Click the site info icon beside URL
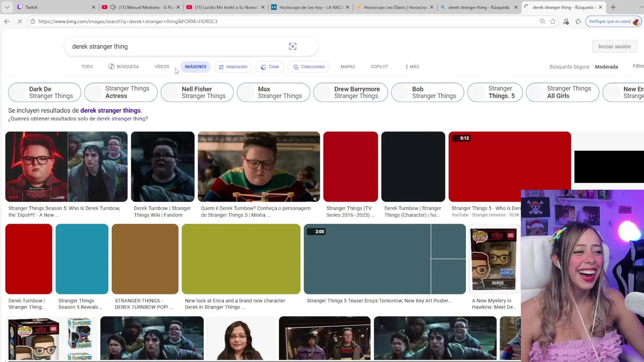Image resolution: width=644 pixels, height=362 pixels. (x=33, y=21)
